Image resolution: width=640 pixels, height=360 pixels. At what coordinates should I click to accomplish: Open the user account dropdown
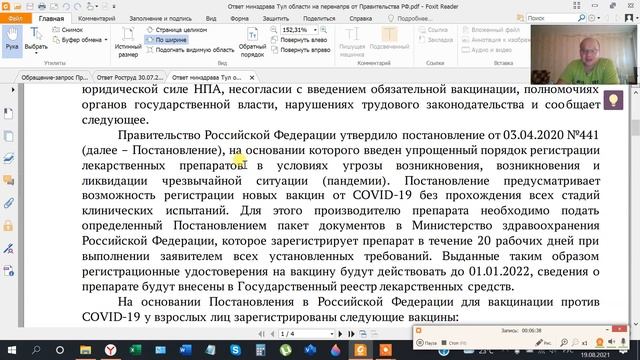[630, 18]
